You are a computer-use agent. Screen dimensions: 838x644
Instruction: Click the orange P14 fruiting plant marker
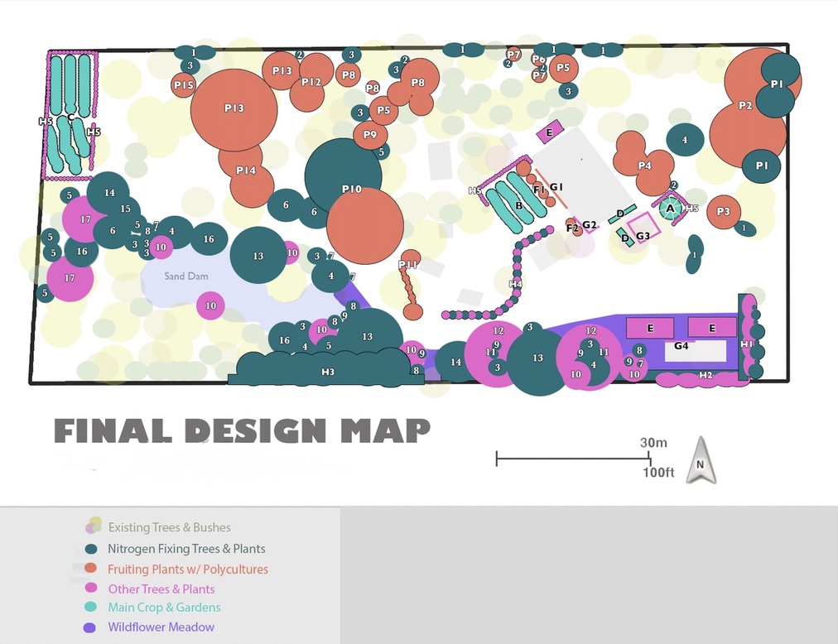point(246,171)
